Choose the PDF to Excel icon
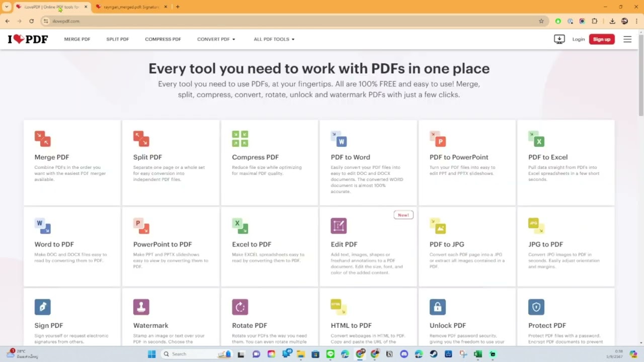The width and height of the screenshot is (644, 362). click(536, 138)
